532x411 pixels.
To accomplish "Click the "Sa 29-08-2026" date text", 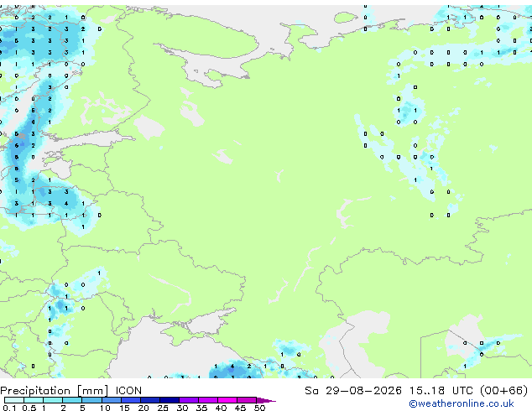I will pyautogui.click(x=353, y=391).
